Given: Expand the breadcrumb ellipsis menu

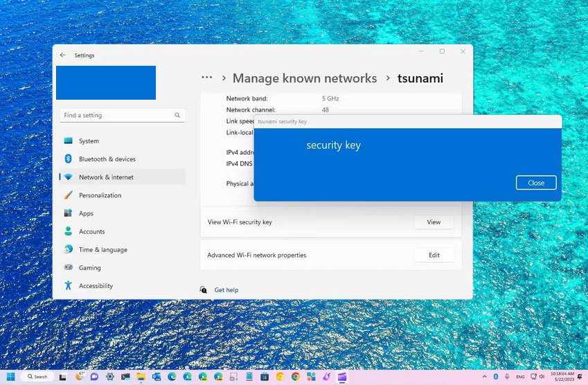Looking at the screenshot, I should [206, 78].
